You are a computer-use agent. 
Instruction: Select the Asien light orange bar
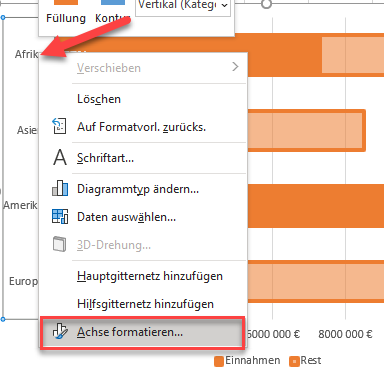(306, 130)
